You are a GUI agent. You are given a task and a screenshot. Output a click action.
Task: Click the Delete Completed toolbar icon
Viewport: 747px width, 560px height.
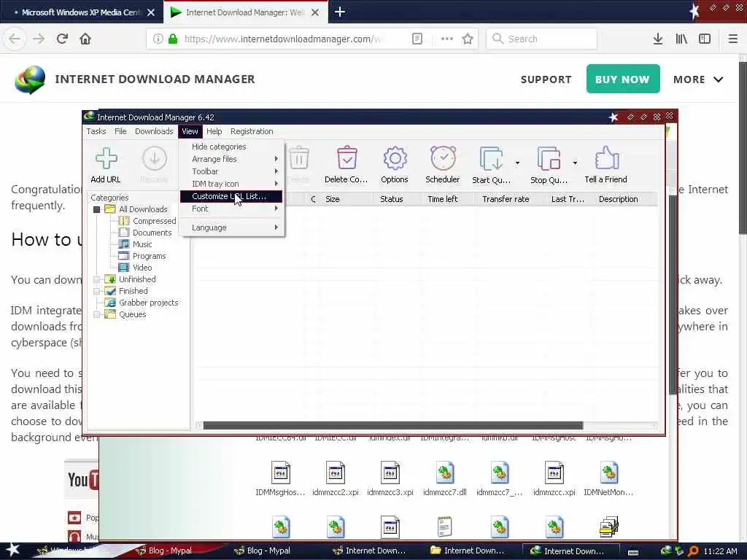pos(347,157)
